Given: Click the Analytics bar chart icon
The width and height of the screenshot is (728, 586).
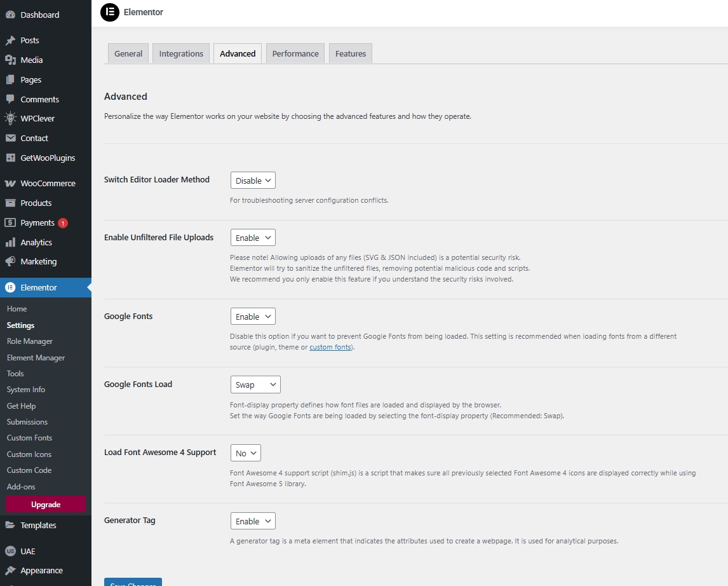Looking at the screenshot, I should click(x=10, y=242).
